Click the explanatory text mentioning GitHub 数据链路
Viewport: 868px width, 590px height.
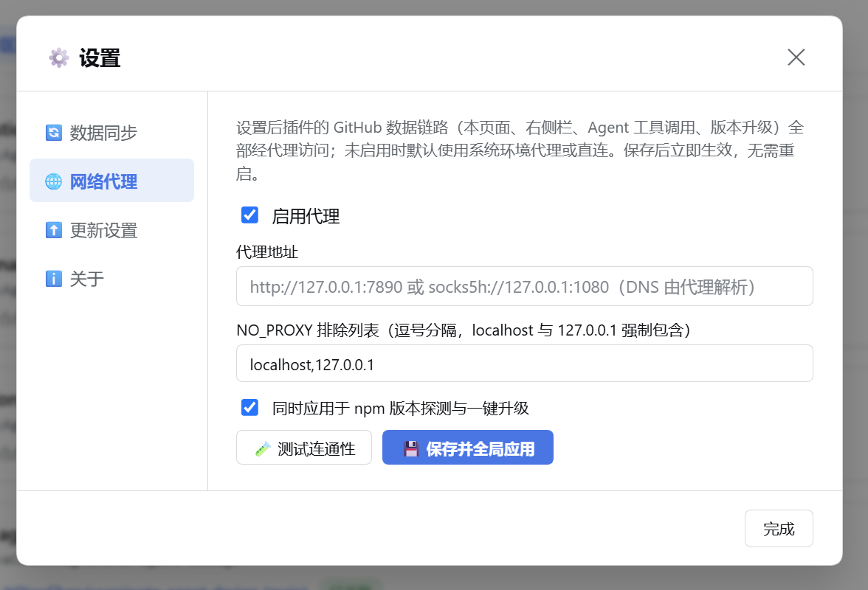click(x=520, y=150)
